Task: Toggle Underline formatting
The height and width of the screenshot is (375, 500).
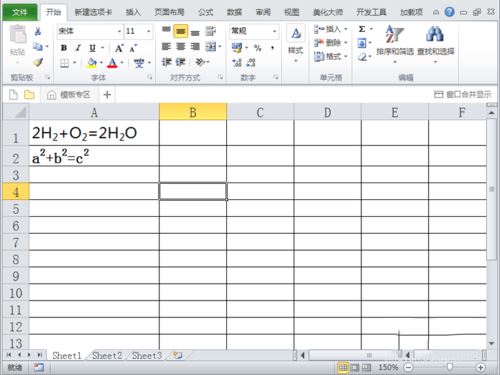Action: [92, 48]
